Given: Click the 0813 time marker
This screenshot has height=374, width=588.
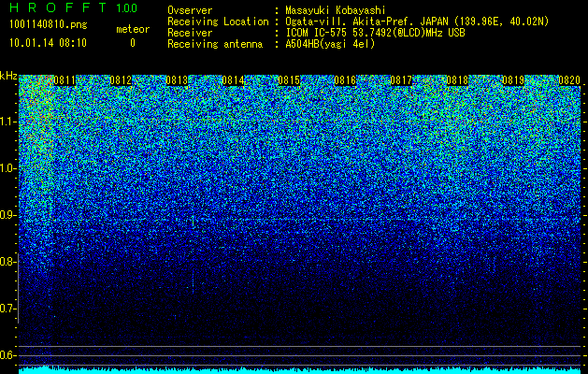Looking at the screenshot, I should coord(177,80).
